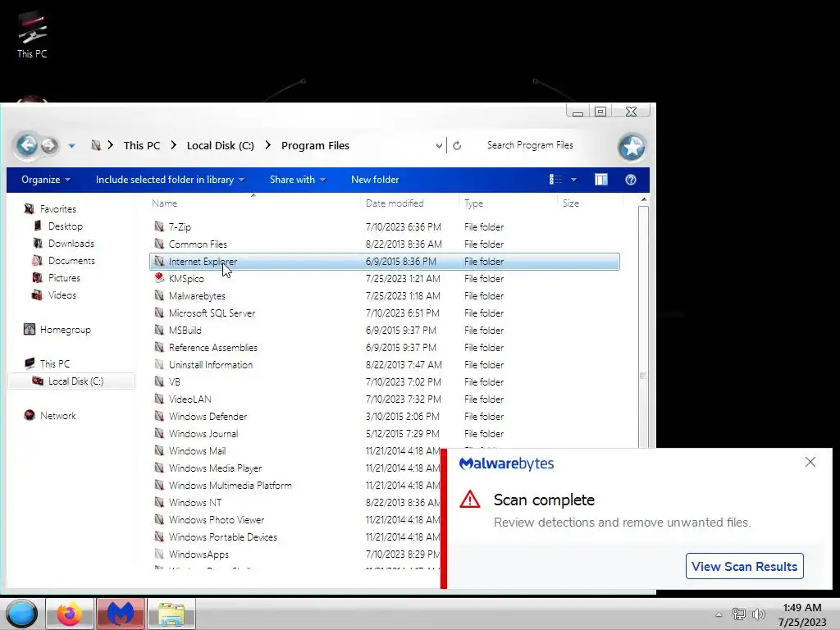Image resolution: width=840 pixels, height=630 pixels.
Task: Select the Windows Media Player folder
Action: pos(216,468)
